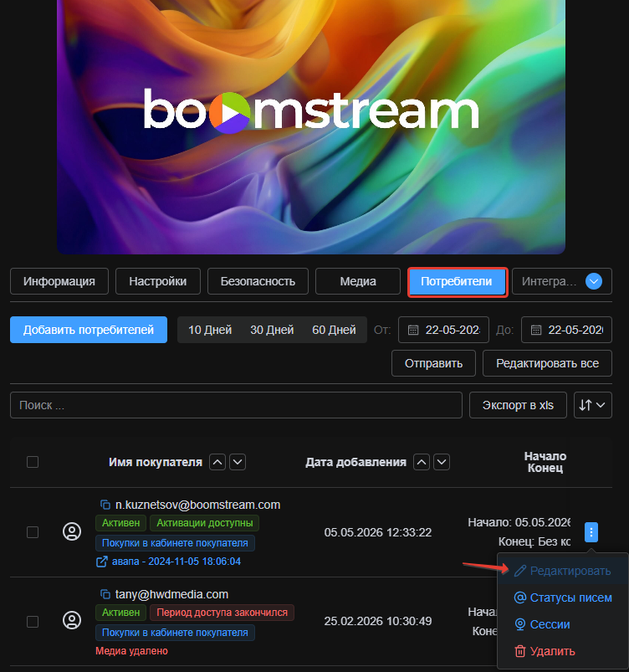This screenshot has width=629, height=672.
Task: Open Сессии from context menu
Action: 563,624
